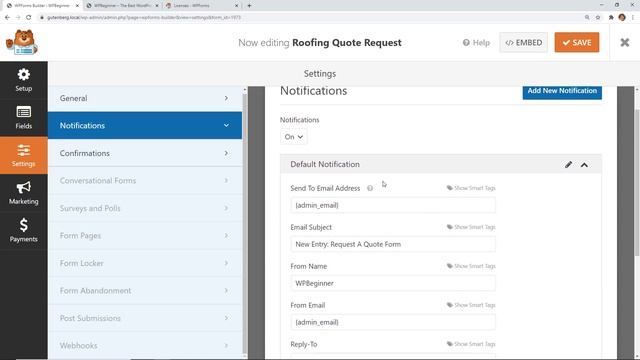
Task: Click the browser back arrow
Action: (7, 18)
